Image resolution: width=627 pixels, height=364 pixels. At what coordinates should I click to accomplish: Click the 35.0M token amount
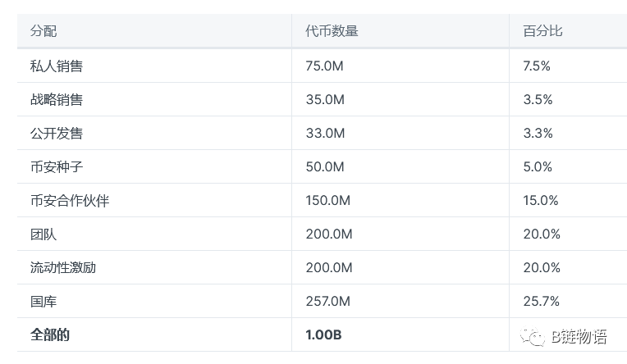click(x=325, y=99)
